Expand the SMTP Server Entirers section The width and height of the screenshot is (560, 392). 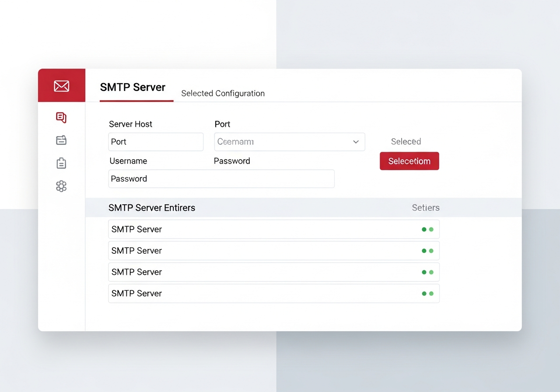pos(152,208)
